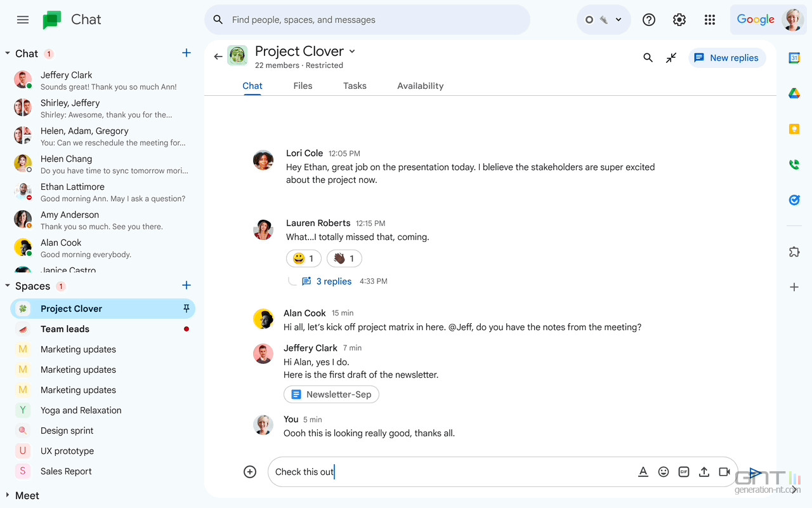The image size is (812, 508).
Task: Send the typed message
Action: tap(754, 472)
